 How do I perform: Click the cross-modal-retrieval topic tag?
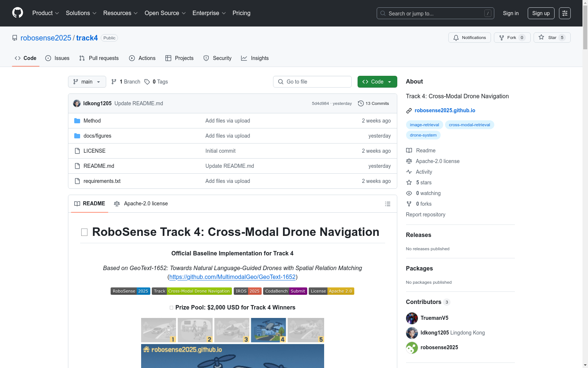[x=470, y=125]
